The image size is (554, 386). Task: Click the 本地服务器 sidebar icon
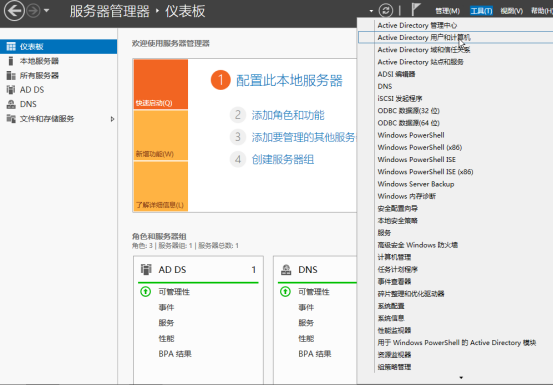[x=11, y=61]
